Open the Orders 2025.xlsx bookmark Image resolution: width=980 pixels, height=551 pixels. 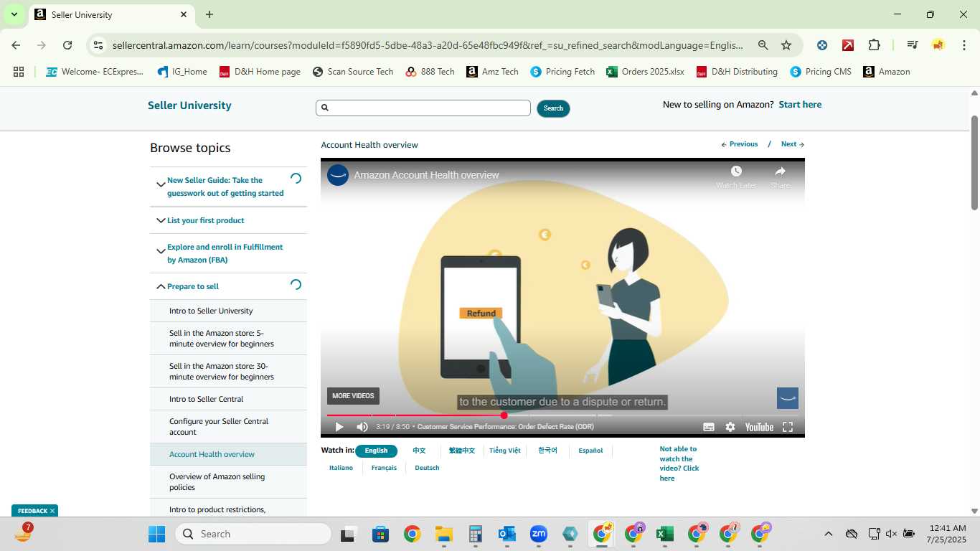(x=645, y=72)
